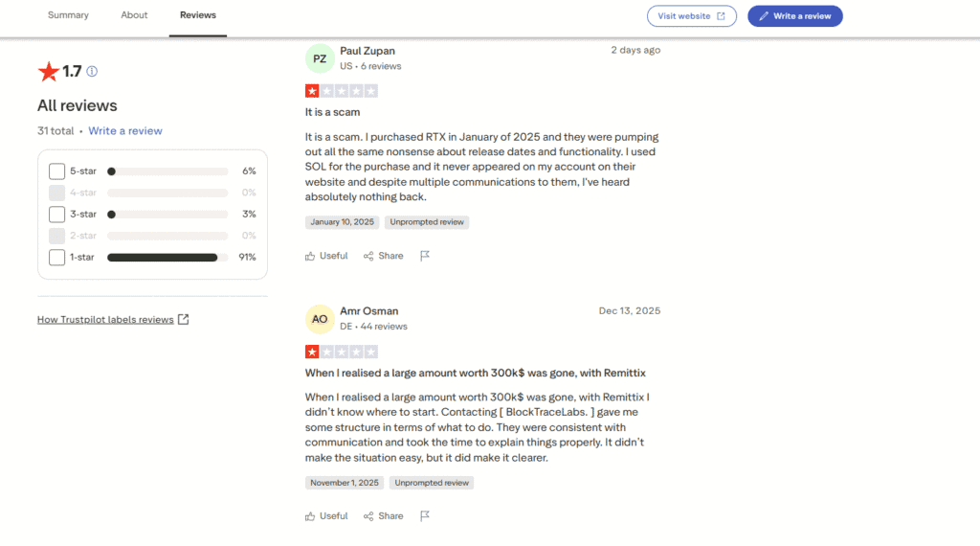Image resolution: width=980 pixels, height=546 pixels.
Task: Click the Paul Zupan reviewer name
Action: pyautogui.click(x=367, y=51)
